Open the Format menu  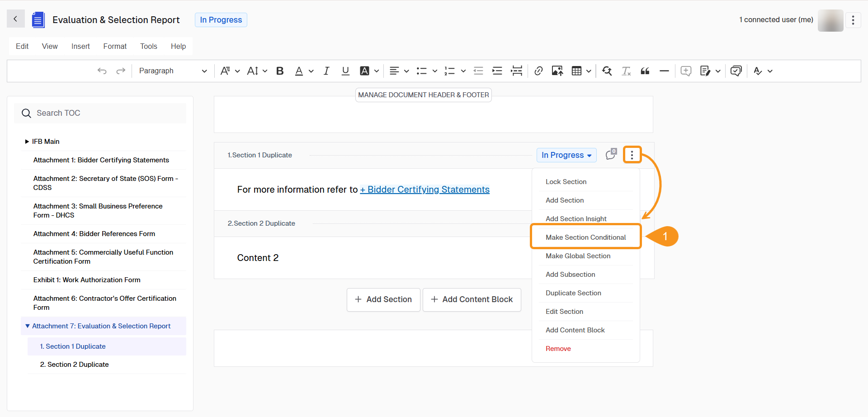click(114, 46)
